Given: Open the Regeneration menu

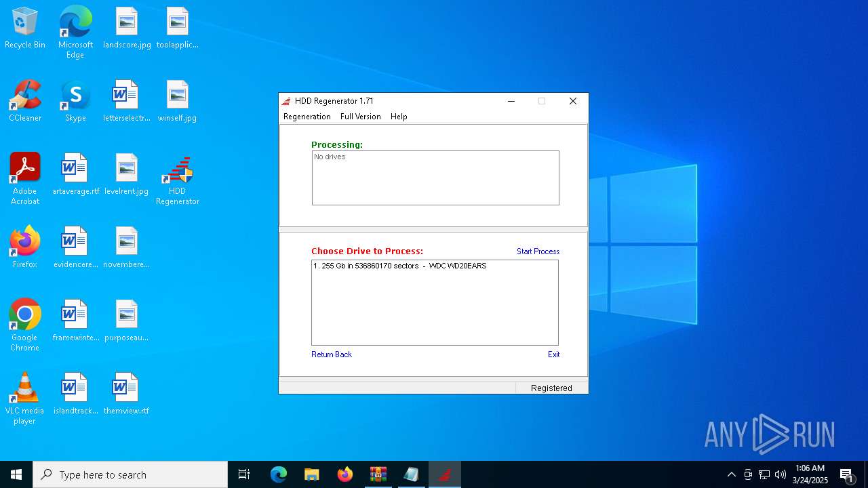Looking at the screenshot, I should [x=307, y=117].
